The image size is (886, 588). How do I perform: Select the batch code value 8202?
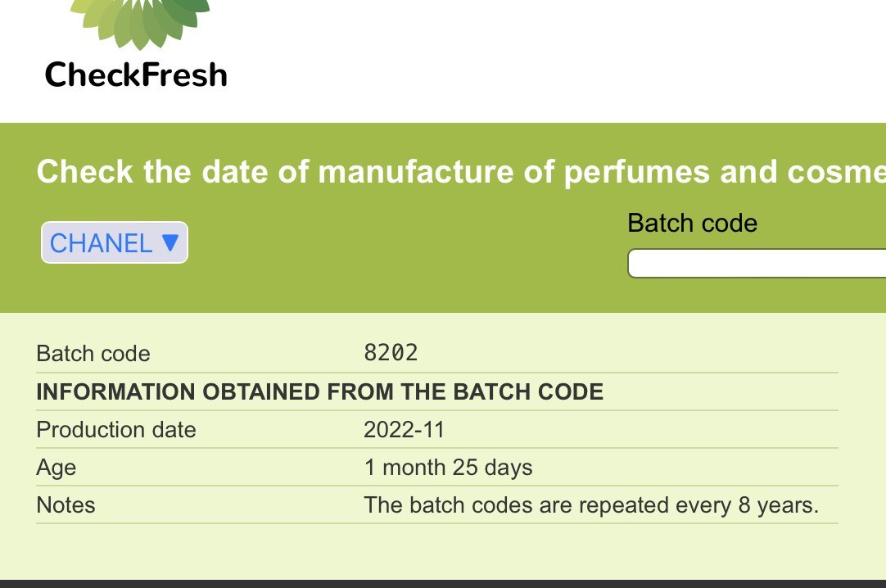[391, 353]
